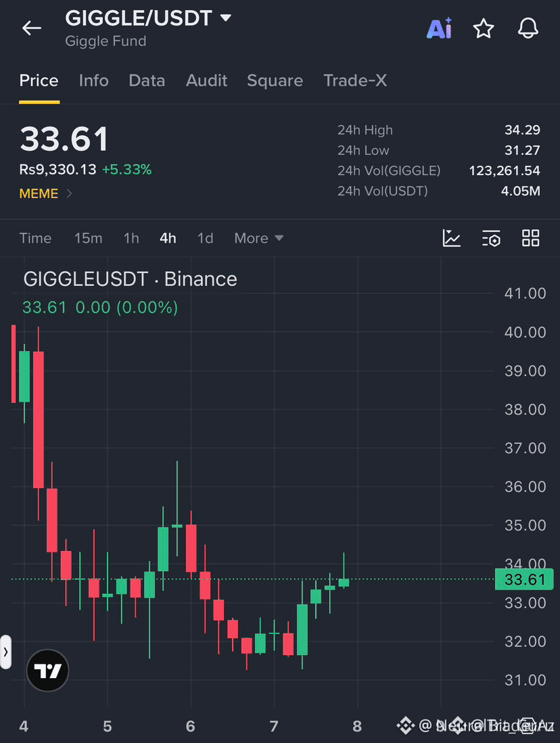Tap date label 5 on time axis
The width and height of the screenshot is (560, 743).
107,726
